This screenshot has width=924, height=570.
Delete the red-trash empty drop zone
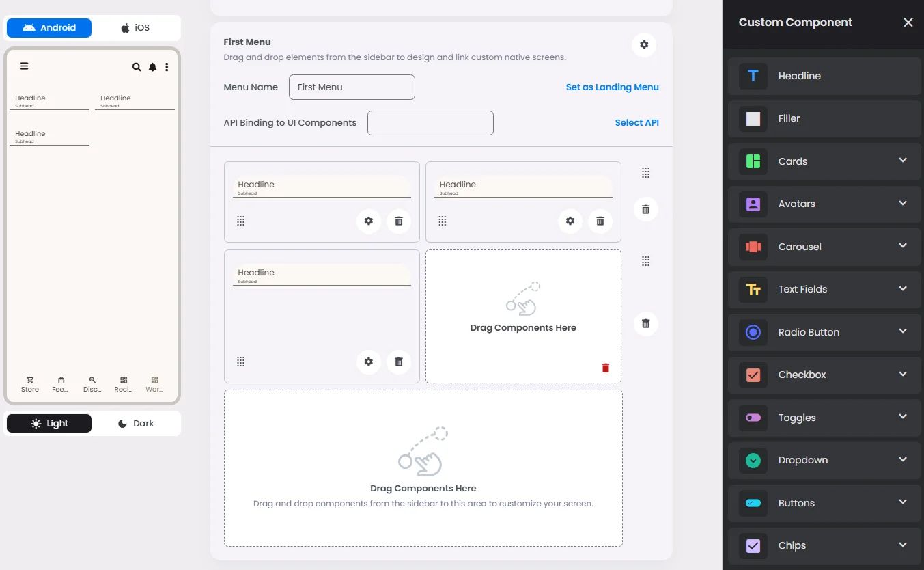(x=605, y=368)
